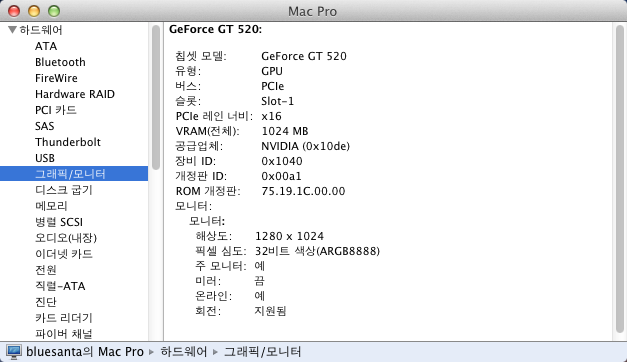Click the 픽셀 심도 value 32비트 색상(ARGB8888)
Image resolution: width=627 pixels, height=362 pixels.
[317, 251]
